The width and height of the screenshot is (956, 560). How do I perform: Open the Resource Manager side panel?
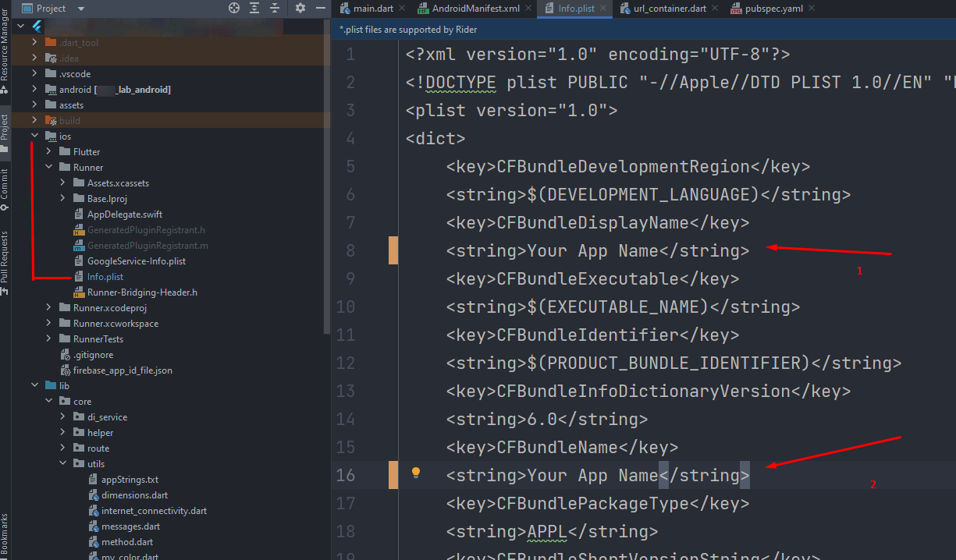click(5, 43)
